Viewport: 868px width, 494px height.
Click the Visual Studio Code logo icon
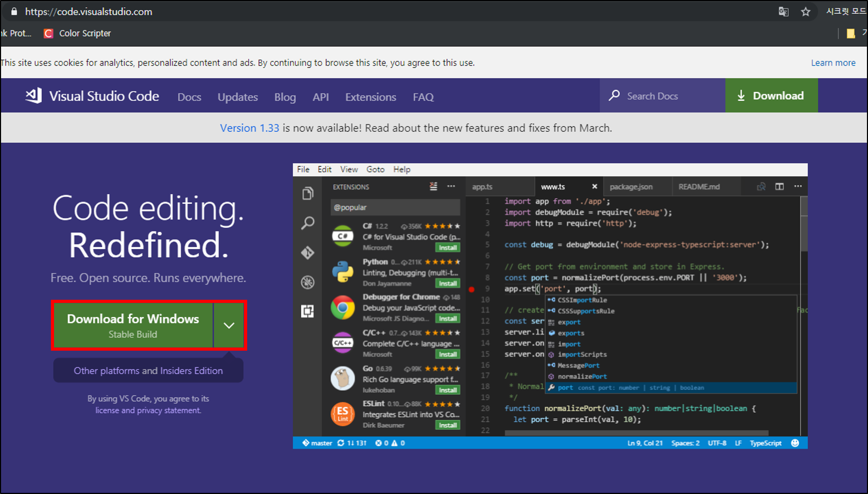coord(34,96)
